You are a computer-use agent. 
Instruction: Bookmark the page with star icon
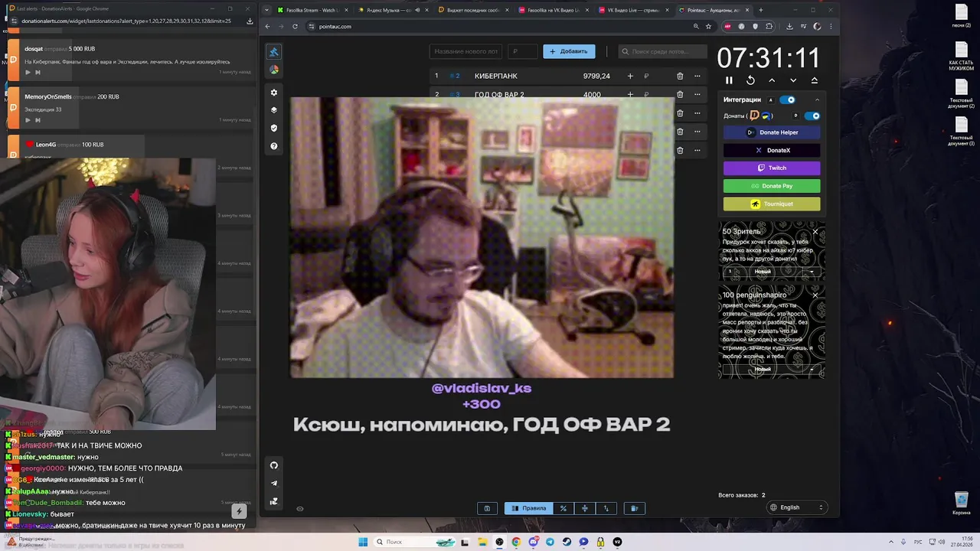(x=708, y=26)
